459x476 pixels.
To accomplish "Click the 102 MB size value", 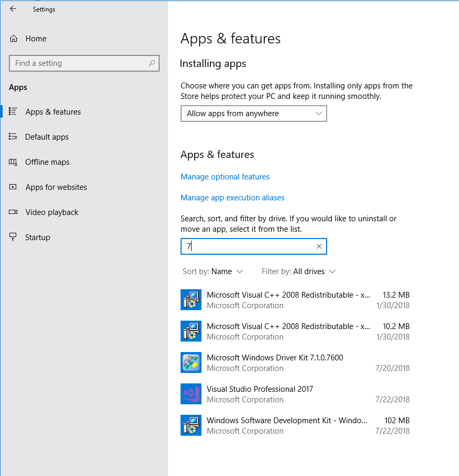I will (x=397, y=421).
